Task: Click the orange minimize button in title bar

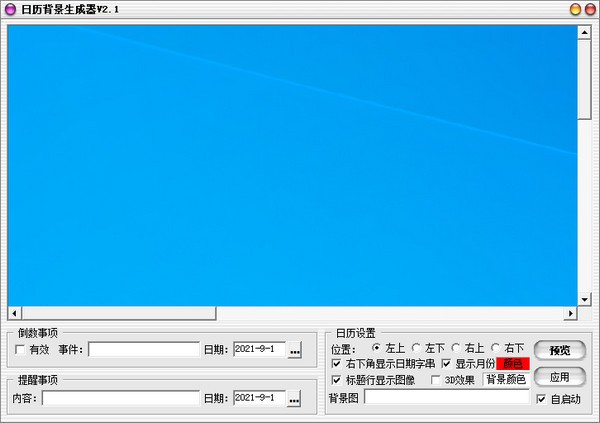Action: (575, 10)
